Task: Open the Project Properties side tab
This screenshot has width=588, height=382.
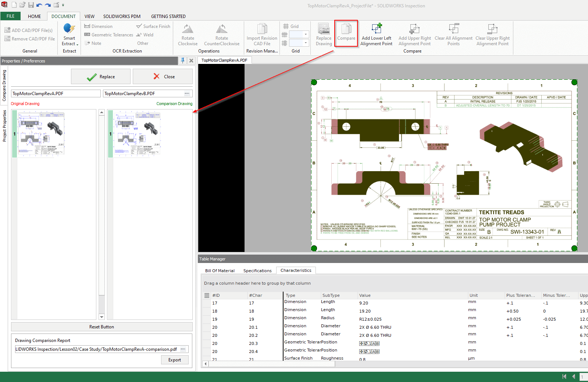Action: pyautogui.click(x=4, y=125)
